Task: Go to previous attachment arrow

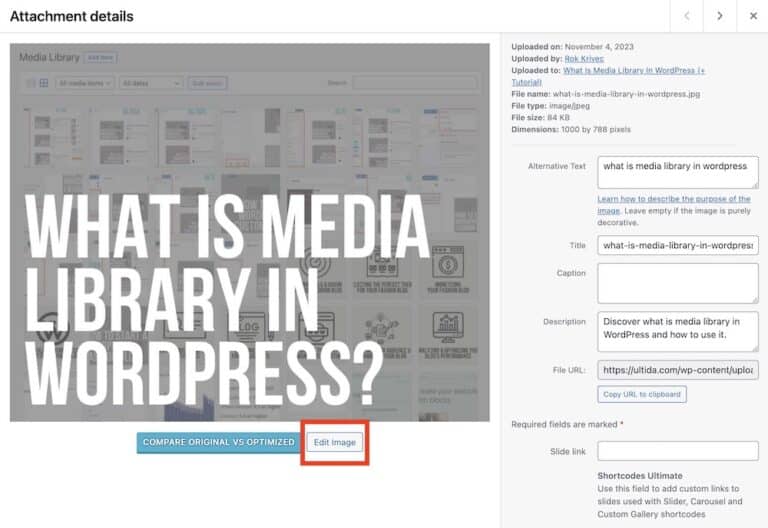Action: tap(686, 16)
